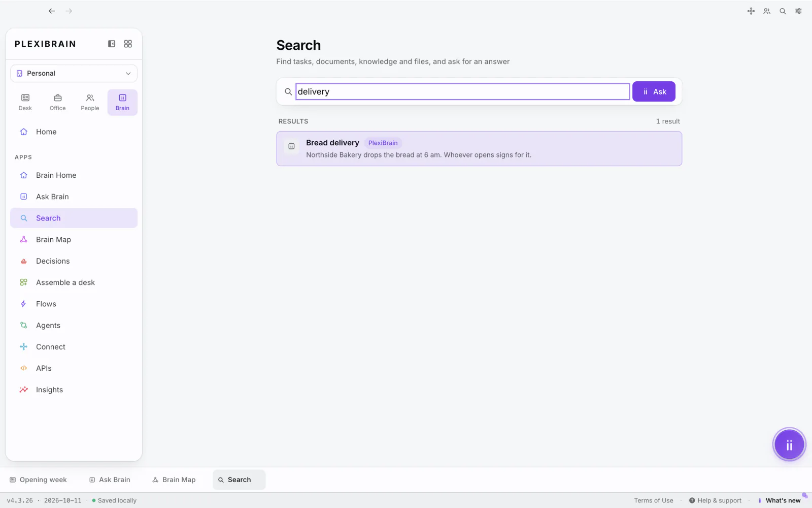Image resolution: width=812 pixels, height=508 pixels.
Task: Switch to the Desk section
Action: tap(25, 102)
